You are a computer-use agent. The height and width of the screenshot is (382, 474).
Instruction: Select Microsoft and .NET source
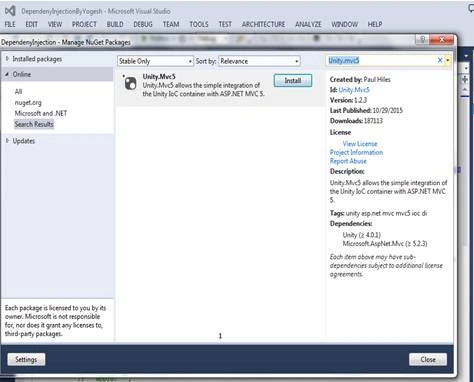[x=41, y=113]
